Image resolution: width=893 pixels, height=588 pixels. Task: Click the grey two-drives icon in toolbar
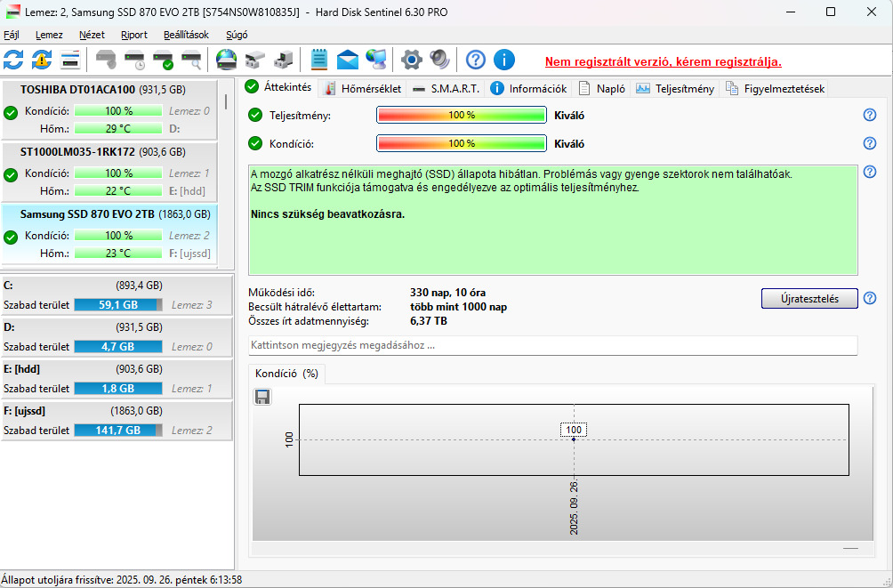point(255,60)
